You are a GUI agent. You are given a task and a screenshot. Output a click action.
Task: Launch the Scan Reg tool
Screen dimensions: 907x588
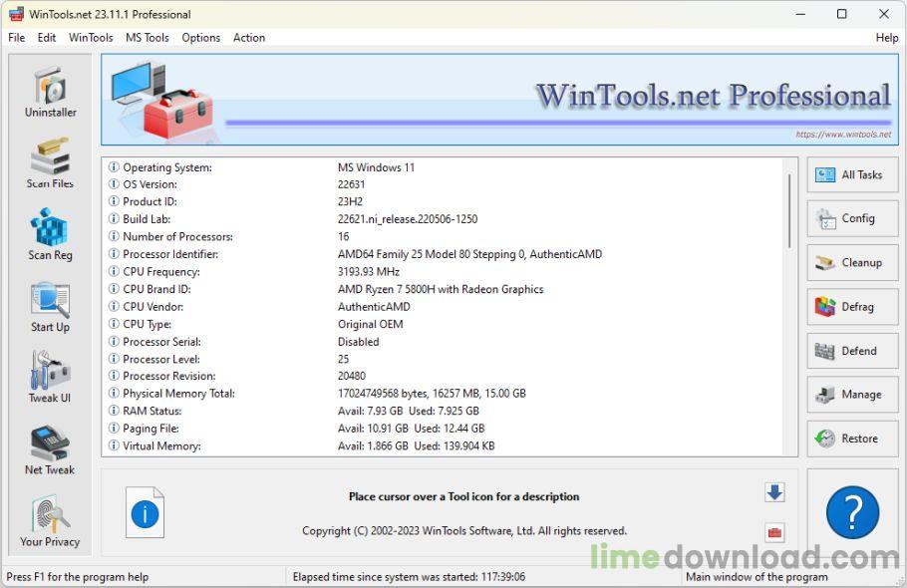pyautogui.click(x=49, y=231)
